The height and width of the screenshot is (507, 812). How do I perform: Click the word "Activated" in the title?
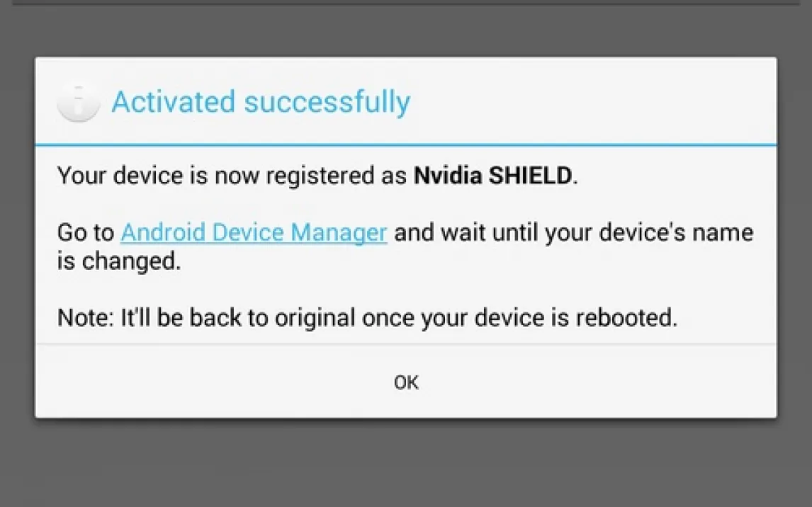pyautogui.click(x=174, y=102)
